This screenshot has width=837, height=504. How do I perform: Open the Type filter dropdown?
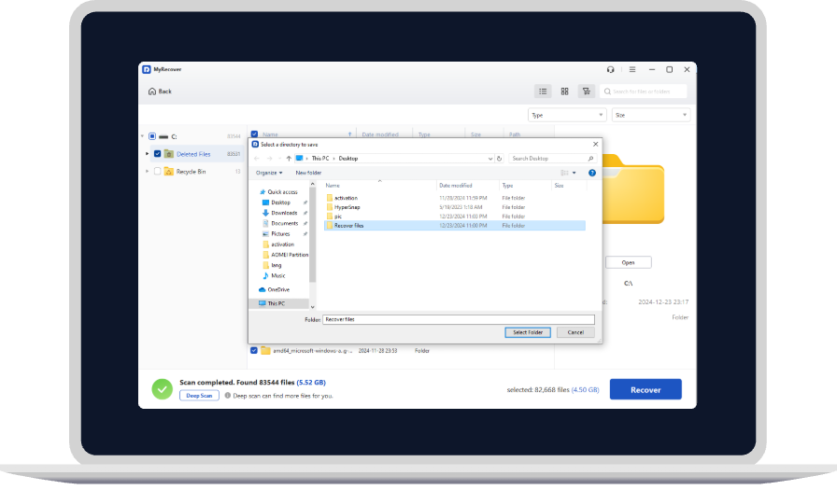click(x=567, y=115)
